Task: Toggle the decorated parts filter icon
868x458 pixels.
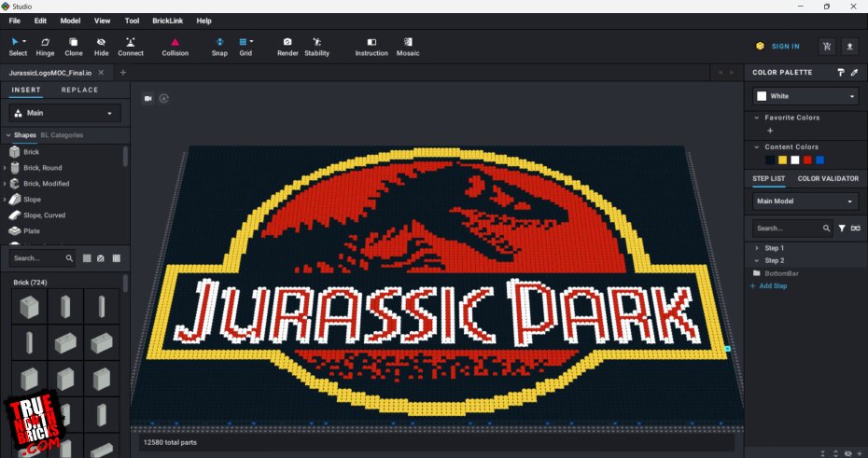Action: tap(101, 257)
